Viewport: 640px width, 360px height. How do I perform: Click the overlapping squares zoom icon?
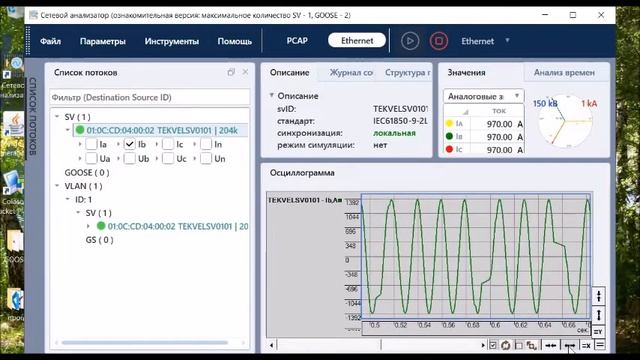pos(531,346)
